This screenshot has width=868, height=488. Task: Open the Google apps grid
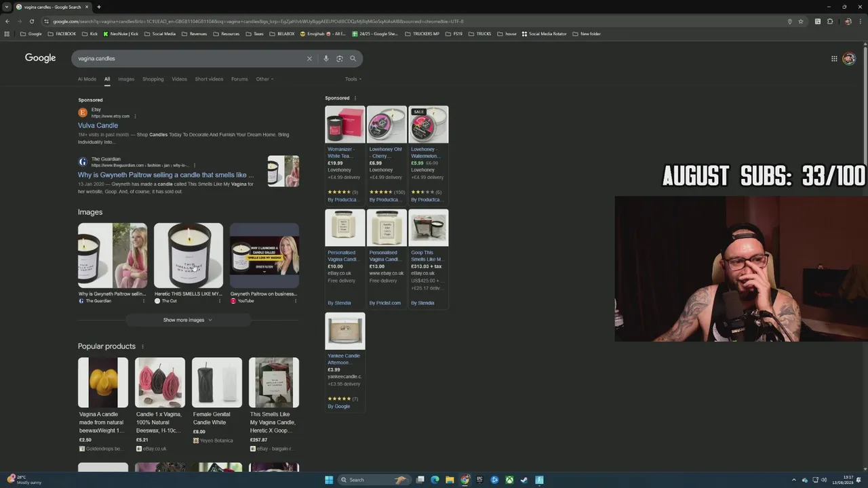point(834,58)
